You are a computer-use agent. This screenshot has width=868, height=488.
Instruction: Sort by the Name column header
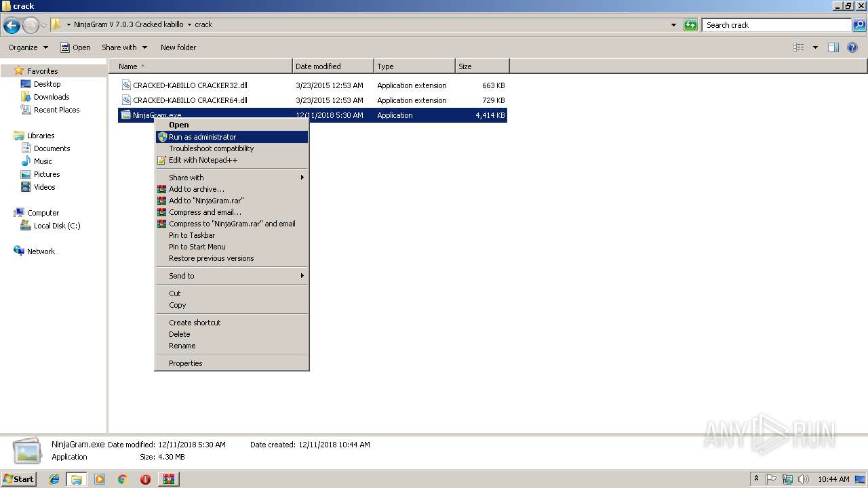(x=201, y=66)
